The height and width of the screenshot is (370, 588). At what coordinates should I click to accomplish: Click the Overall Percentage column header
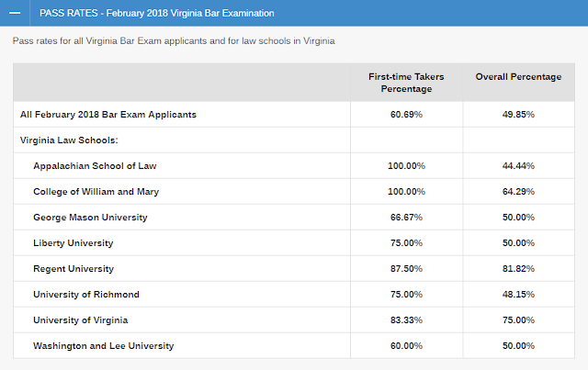click(517, 77)
